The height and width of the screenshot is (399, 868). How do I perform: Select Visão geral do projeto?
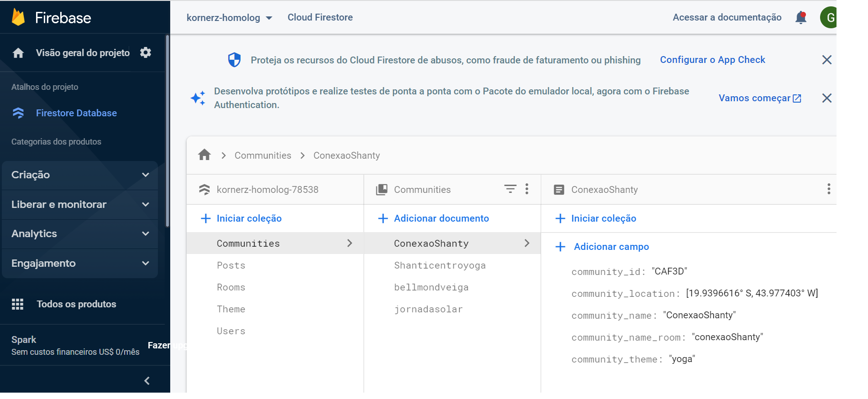coord(83,53)
